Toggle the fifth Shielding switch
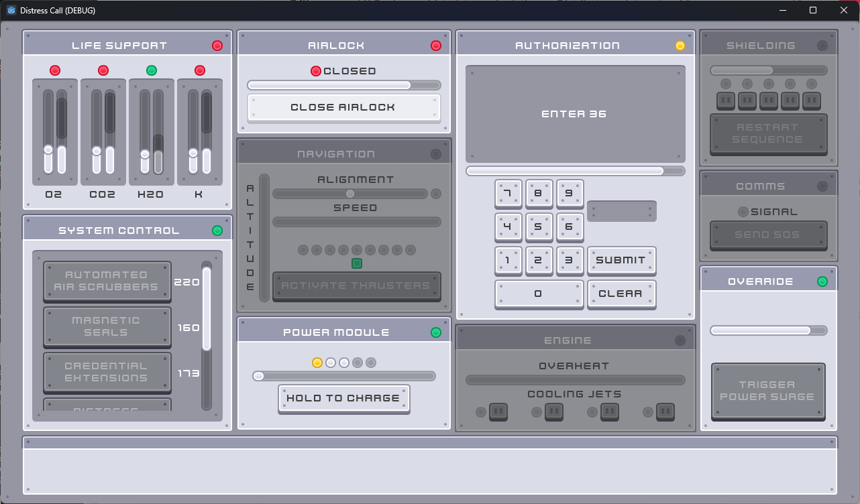This screenshot has height=504, width=860. [812, 101]
